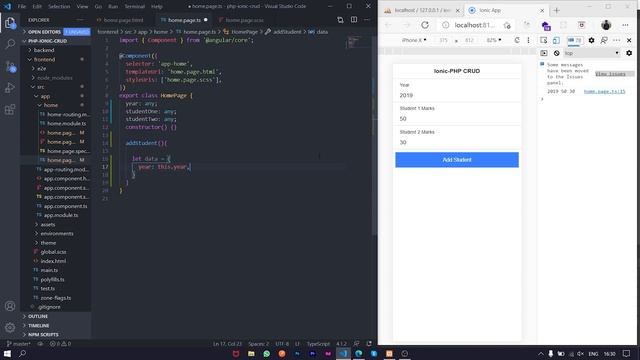The width and height of the screenshot is (640, 360).
Task: Open the Accounts menu in VS Code
Action: coord(10,306)
